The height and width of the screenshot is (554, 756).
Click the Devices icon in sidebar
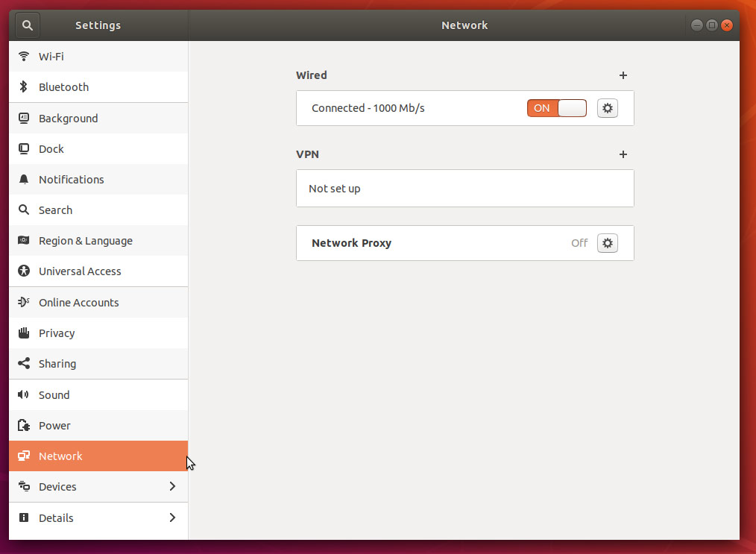(x=24, y=486)
